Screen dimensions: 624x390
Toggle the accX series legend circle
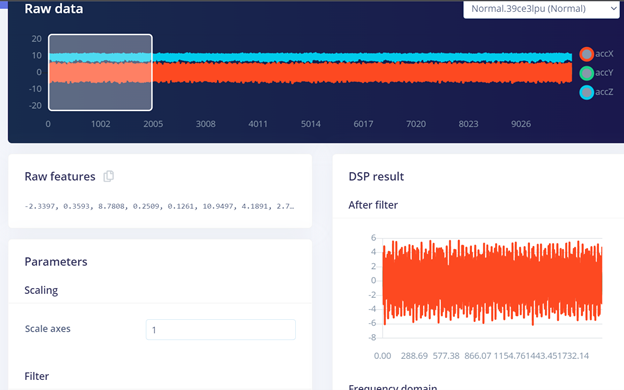[587, 54]
